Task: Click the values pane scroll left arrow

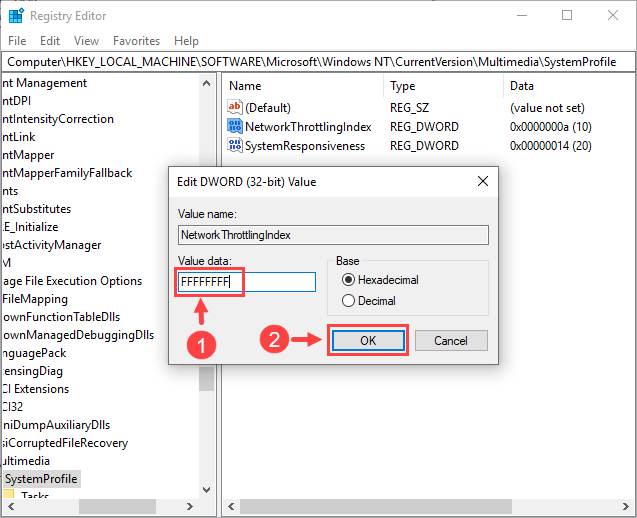Action: click(231, 507)
